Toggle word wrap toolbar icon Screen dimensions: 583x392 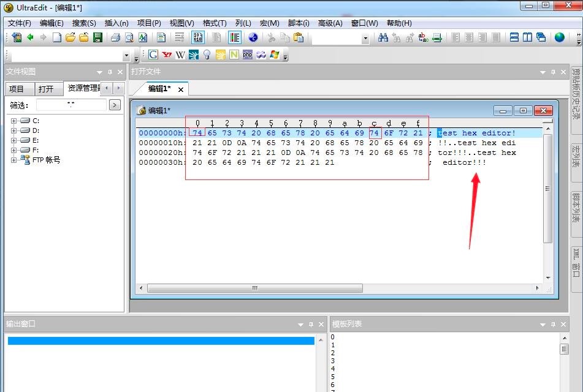(180, 37)
